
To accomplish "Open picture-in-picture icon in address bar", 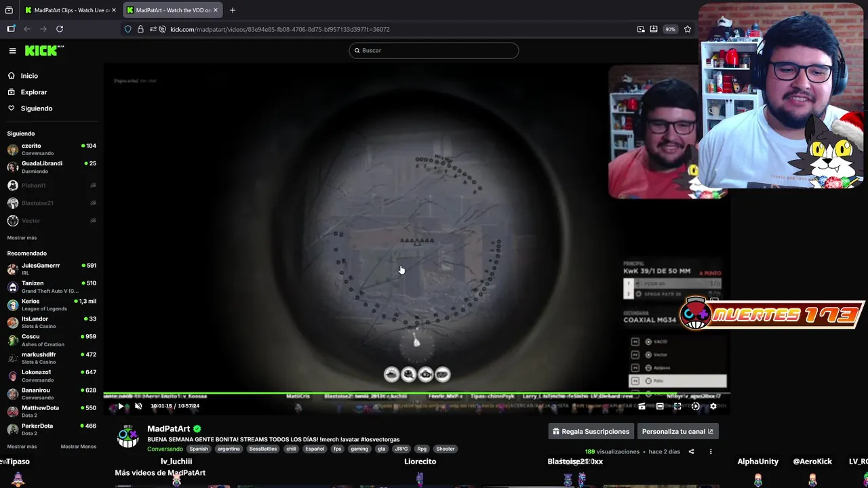I will tap(641, 29).
